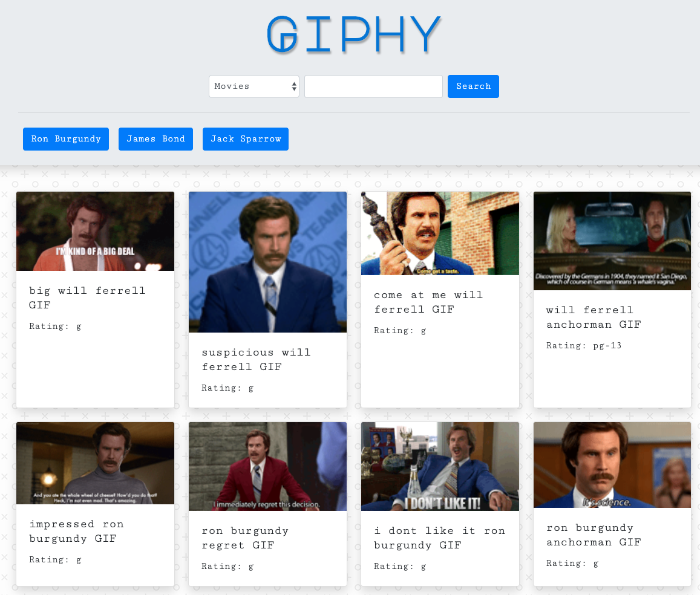Expand the search category selector

[254, 86]
